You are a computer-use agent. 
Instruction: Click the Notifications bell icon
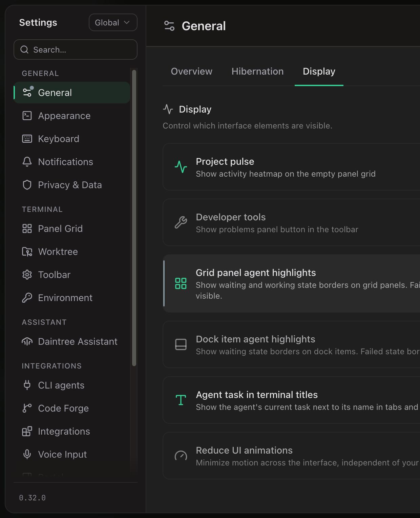(x=27, y=162)
